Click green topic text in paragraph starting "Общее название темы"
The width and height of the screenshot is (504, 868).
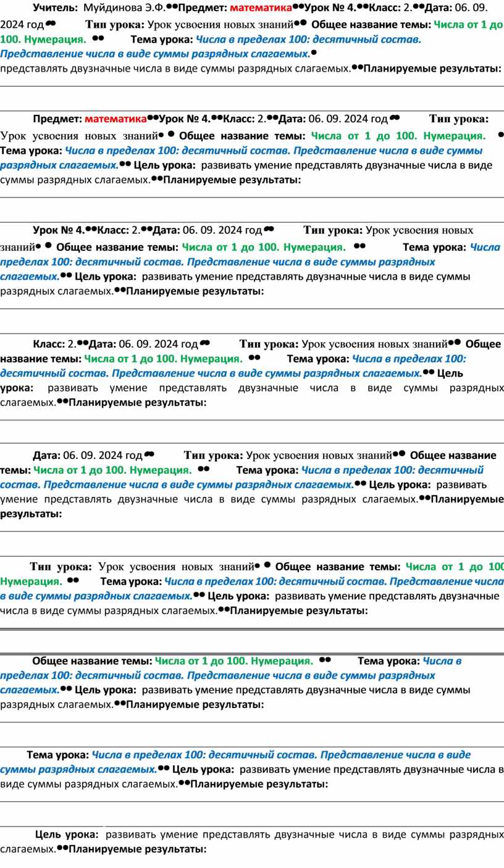click(233, 661)
